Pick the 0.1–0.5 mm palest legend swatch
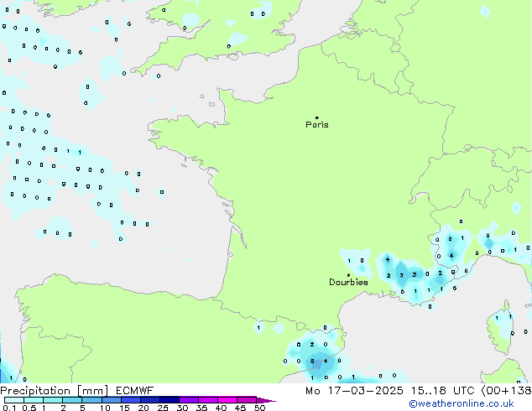Viewport: 532px width, 411px height. (x=14, y=400)
